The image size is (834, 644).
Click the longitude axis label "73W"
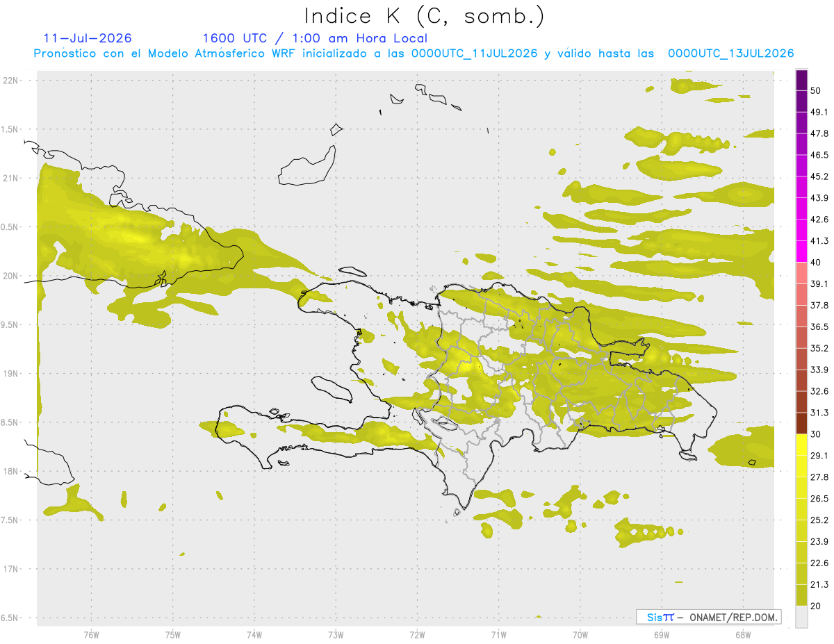click(336, 635)
